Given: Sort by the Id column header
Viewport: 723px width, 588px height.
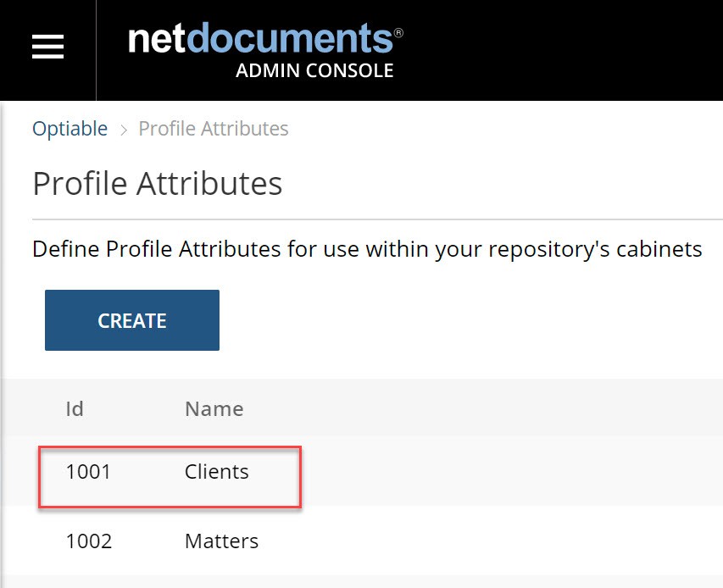Looking at the screenshot, I should tap(75, 408).
